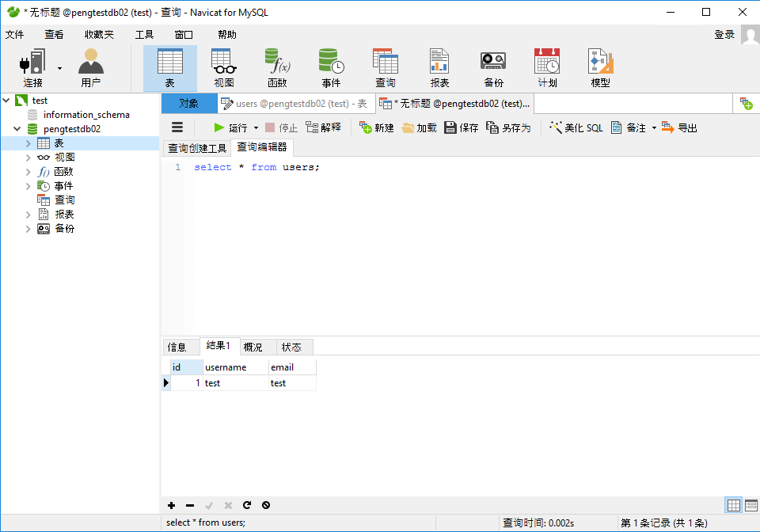Expand the 函数 functions tree node

tap(28, 172)
